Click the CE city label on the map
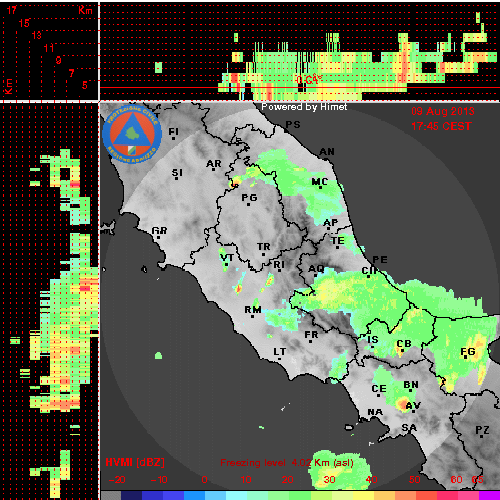The height and width of the screenshot is (500, 500). click(x=379, y=389)
